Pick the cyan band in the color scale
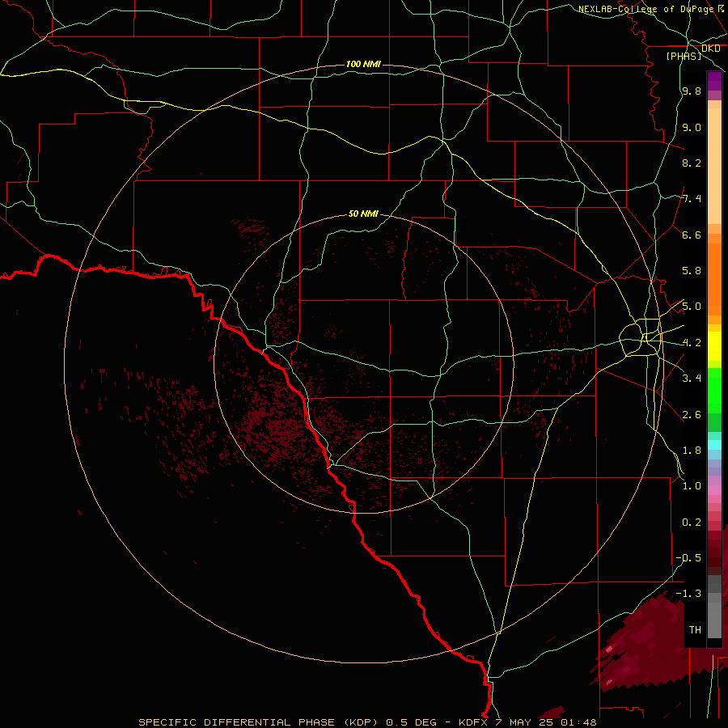728x728 pixels. [714, 445]
